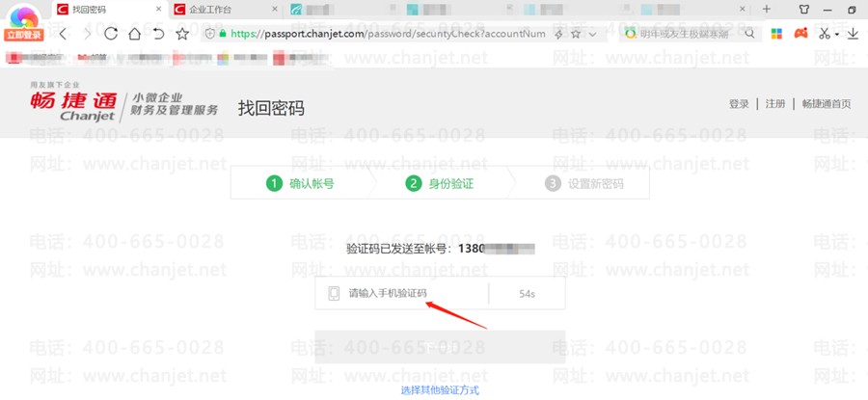
Task: Click the search magnifier icon
Action: 749,34
